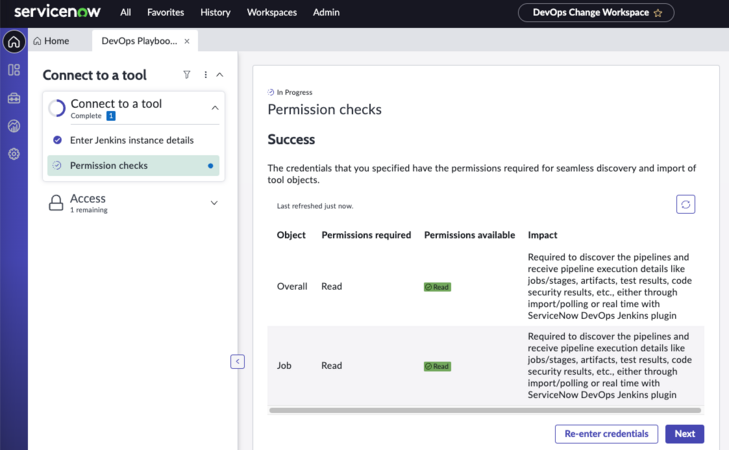This screenshot has height=450, width=729.
Task: Click the Impact column header
Action: coord(542,235)
